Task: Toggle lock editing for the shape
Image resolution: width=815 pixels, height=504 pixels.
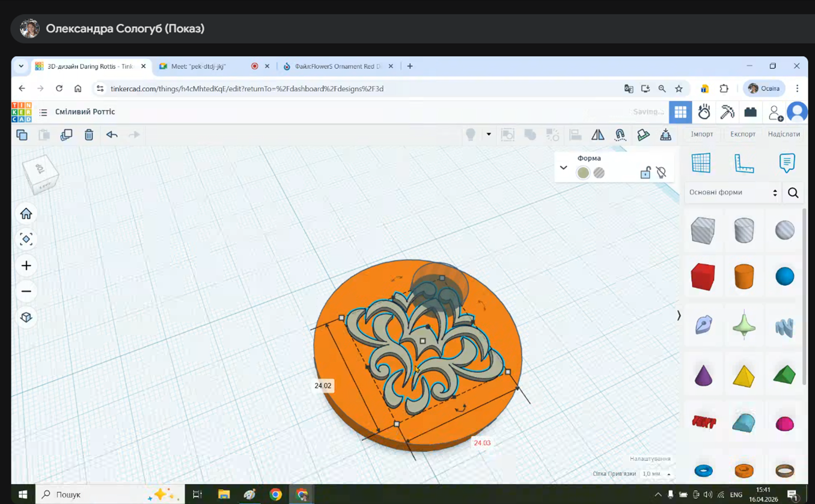Action: 645,173
